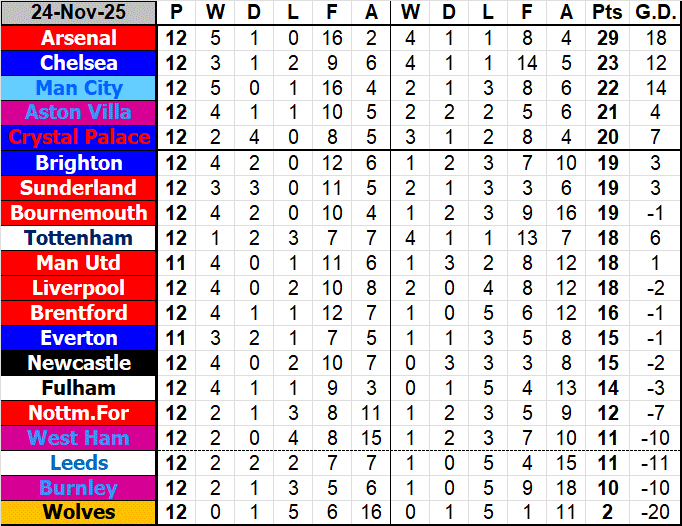Viewport: 682px width, 526px height.
Task: Click the Pts column header
Action: coord(606,13)
